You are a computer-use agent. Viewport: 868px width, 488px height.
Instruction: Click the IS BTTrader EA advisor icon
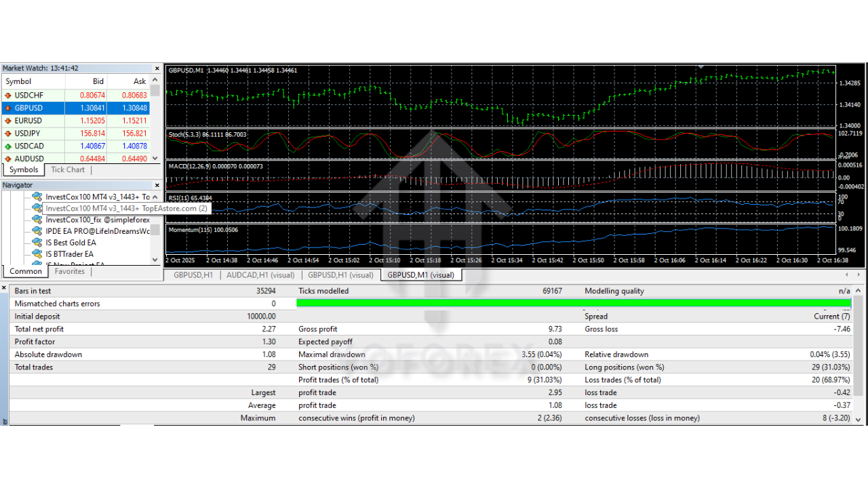37,253
